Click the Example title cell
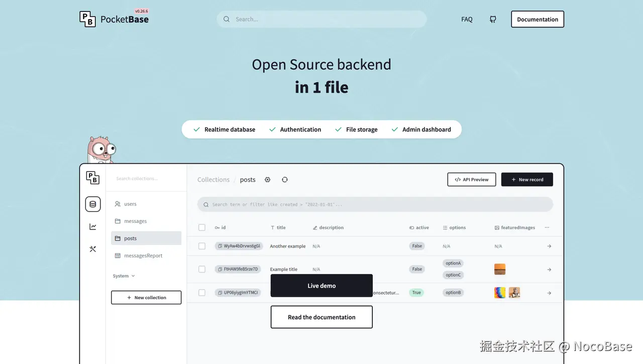The width and height of the screenshot is (643, 364). (x=284, y=270)
